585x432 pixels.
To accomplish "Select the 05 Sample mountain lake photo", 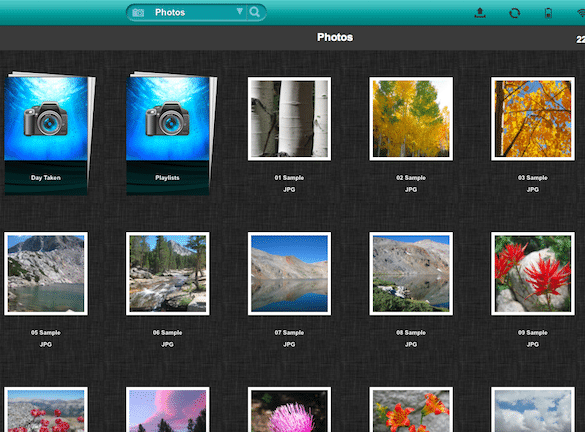I will [46, 273].
